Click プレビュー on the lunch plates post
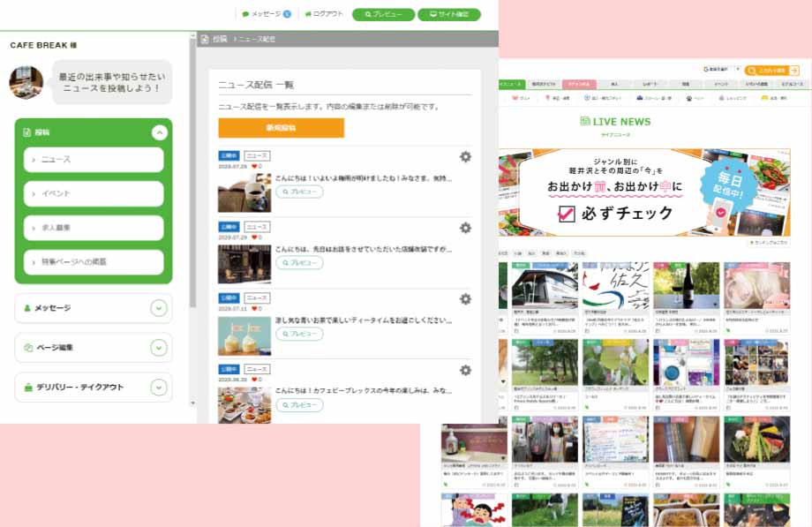This screenshot has width=812, height=527. tap(299, 404)
